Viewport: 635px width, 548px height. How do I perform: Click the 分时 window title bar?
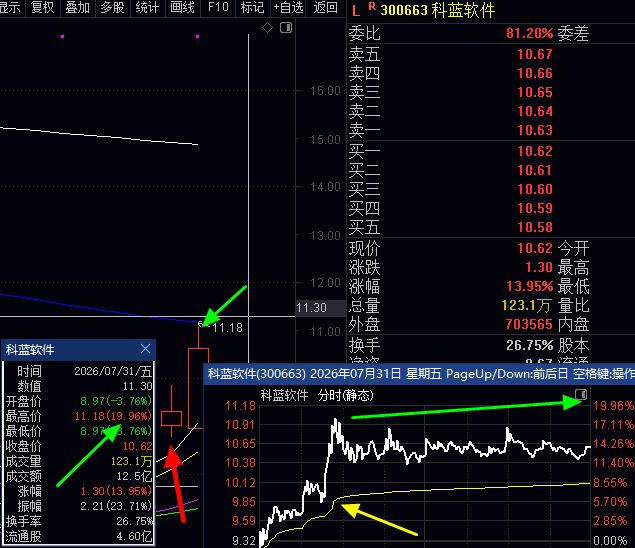coord(419,373)
